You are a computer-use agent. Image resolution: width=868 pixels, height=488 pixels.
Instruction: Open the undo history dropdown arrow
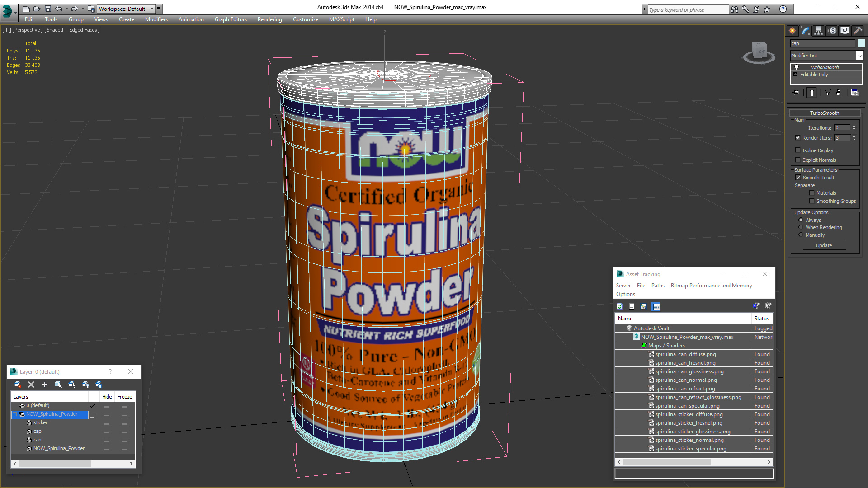(66, 9)
